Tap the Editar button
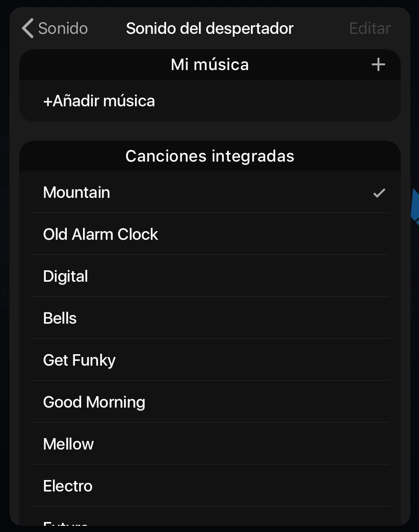 click(x=370, y=29)
